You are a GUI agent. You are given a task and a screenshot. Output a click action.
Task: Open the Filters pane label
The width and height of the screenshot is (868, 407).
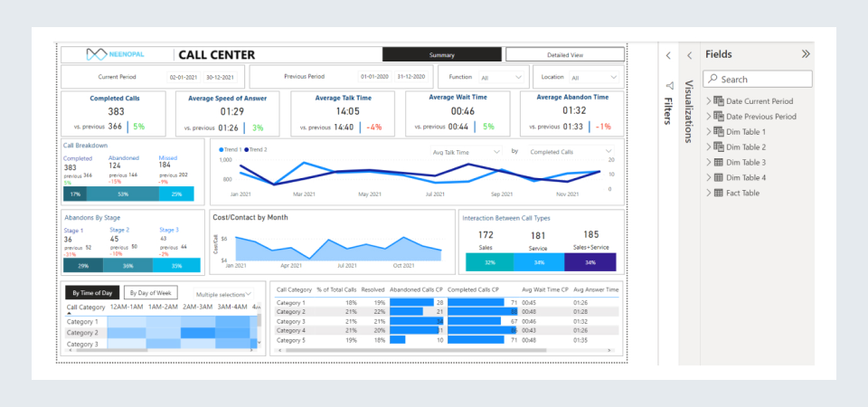[x=668, y=110]
